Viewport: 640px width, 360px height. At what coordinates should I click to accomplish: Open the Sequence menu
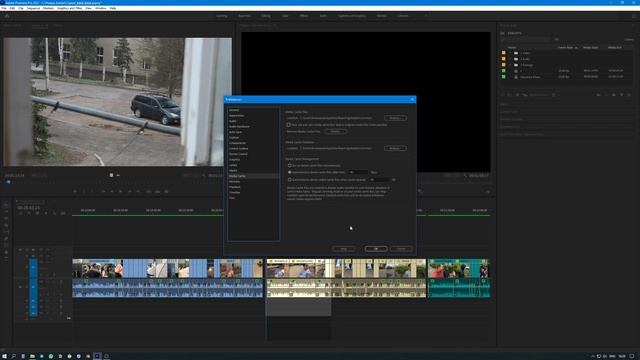pos(33,8)
